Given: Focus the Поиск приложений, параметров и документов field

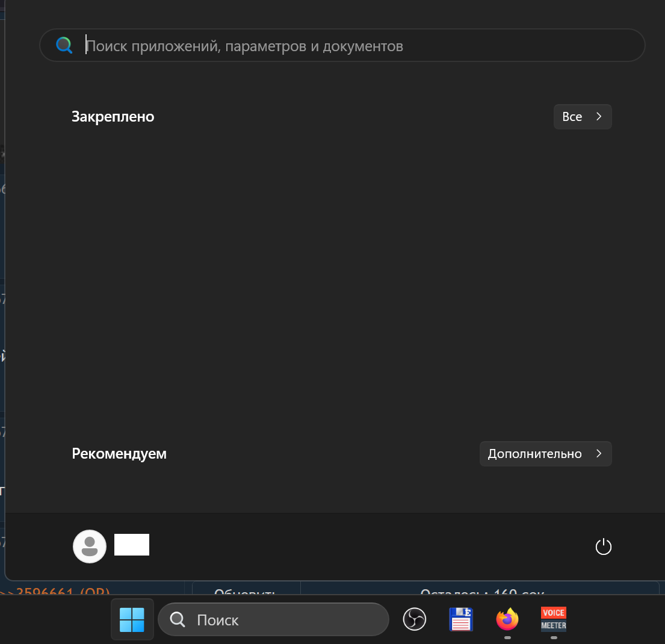Looking at the screenshot, I should click(342, 45).
